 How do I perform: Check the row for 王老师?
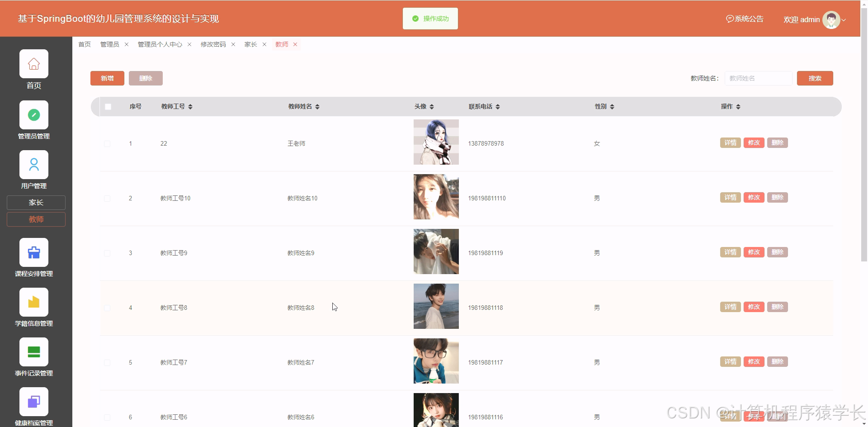(x=107, y=144)
